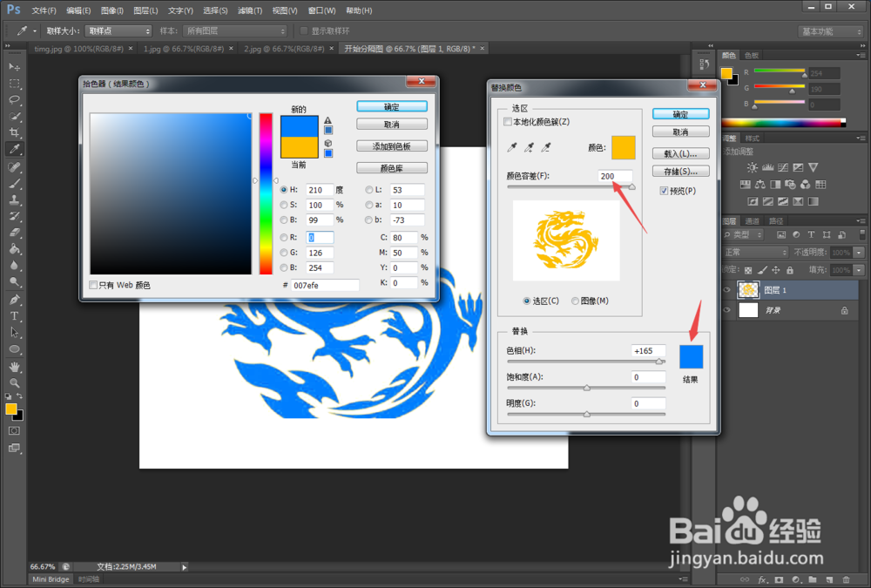This screenshot has height=588, width=871.
Task: Select the Horizontal Type tool
Action: [x=15, y=316]
